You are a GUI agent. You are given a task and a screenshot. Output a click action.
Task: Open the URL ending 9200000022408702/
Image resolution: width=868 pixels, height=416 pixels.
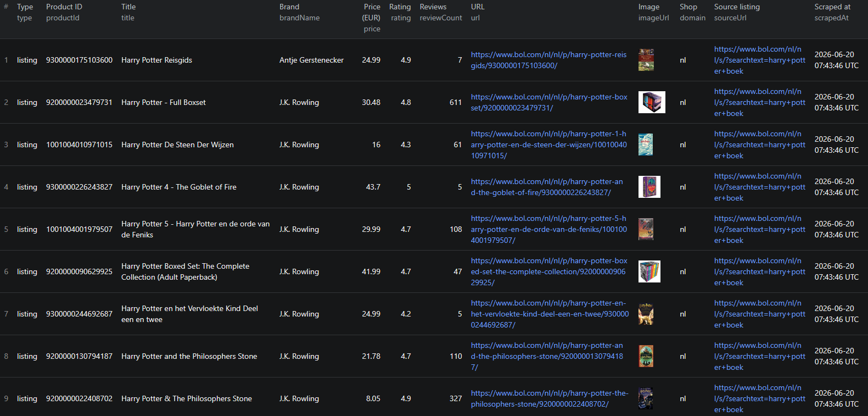[x=550, y=398]
